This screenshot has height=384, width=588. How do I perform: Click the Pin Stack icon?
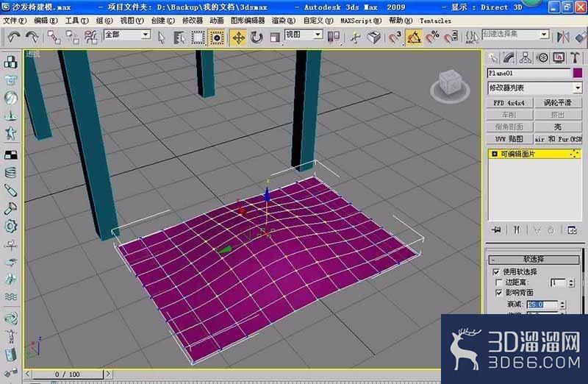[497, 230]
